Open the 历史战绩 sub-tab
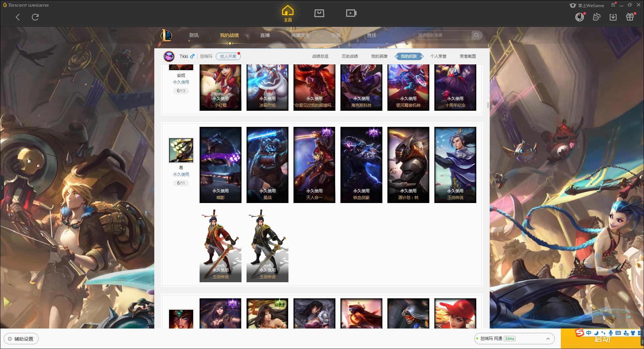 click(x=350, y=56)
